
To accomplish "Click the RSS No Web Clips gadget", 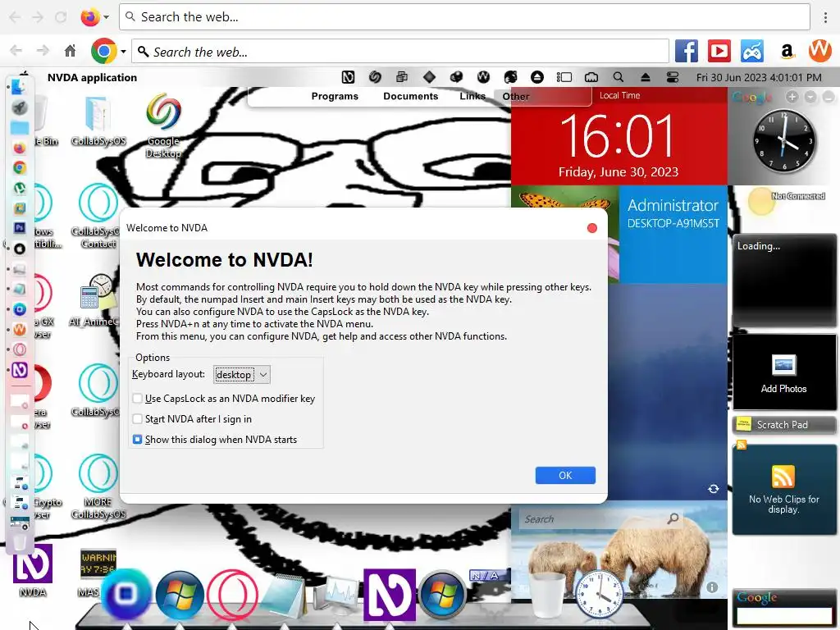I will (783, 489).
